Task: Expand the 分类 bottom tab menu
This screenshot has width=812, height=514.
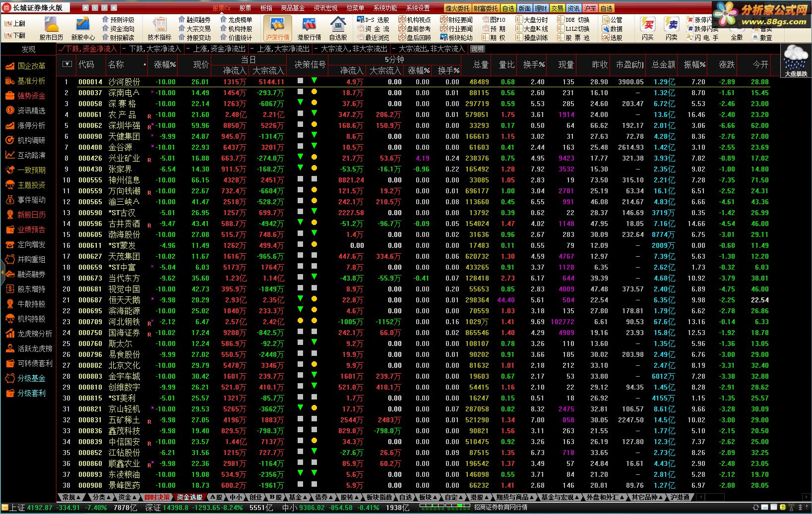Action: pyautogui.click(x=102, y=497)
